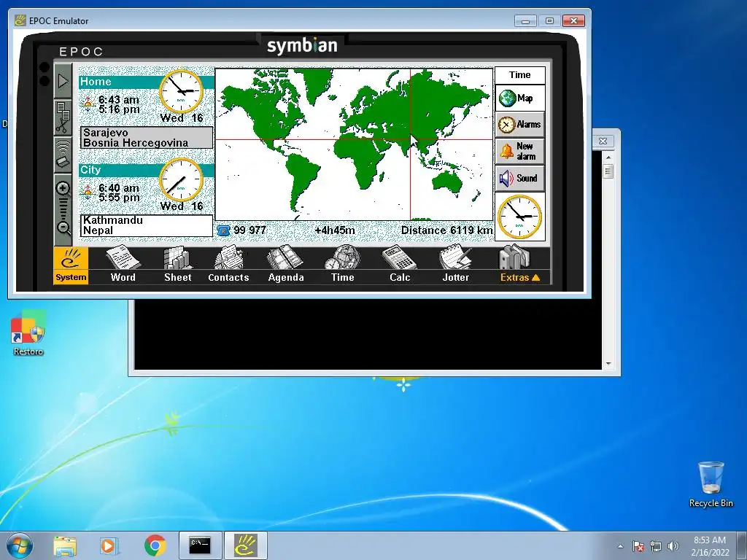
Task: Create a New alarm
Action: tap(519, 152)
